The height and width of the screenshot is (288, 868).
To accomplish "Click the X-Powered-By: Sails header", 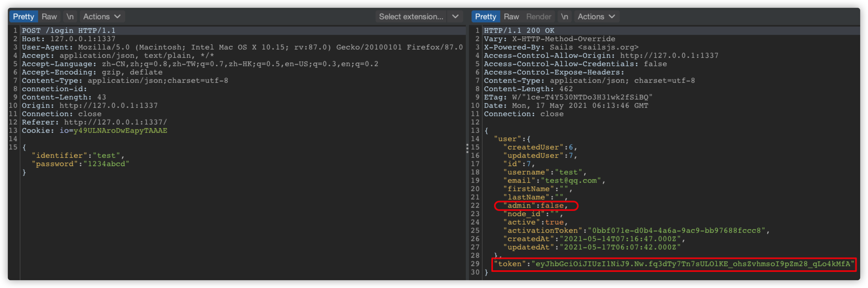I will point(561,47).
